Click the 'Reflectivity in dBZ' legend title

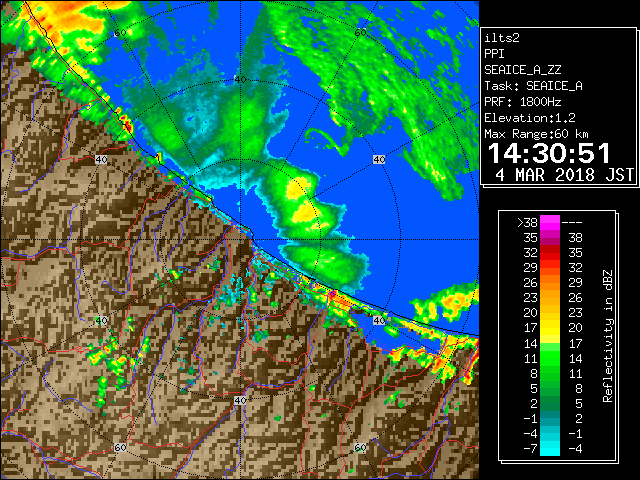(x=608, y=336)
